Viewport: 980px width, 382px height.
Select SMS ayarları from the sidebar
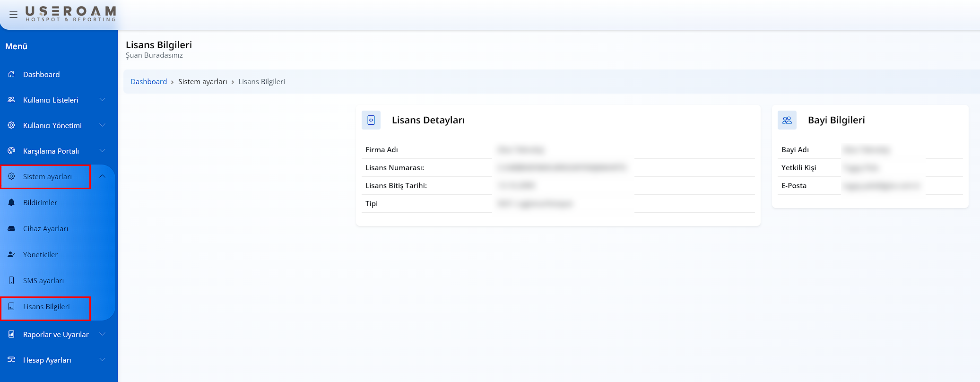[43, 281]
